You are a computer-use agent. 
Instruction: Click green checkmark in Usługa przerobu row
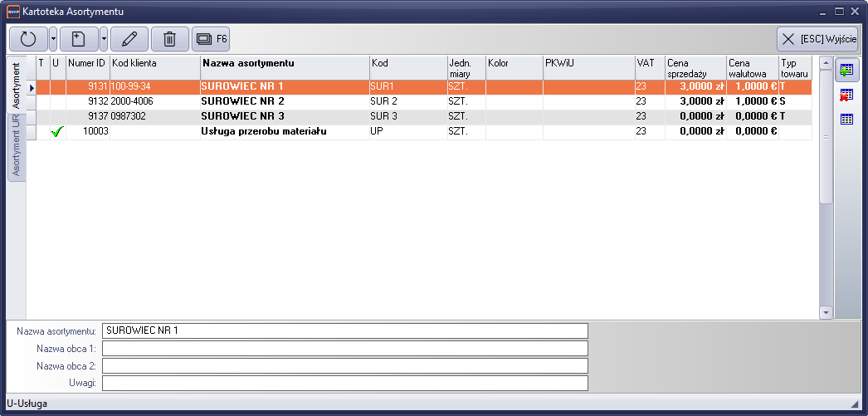click(57, 131)
